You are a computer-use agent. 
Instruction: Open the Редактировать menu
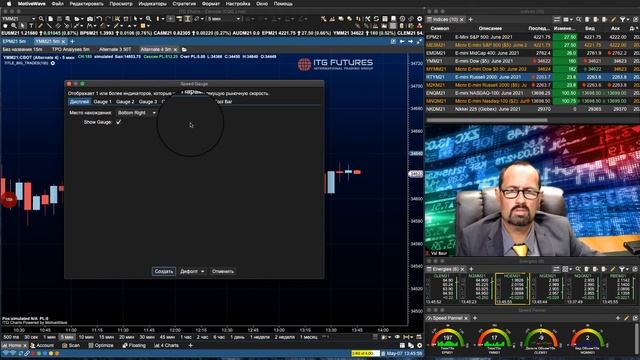coord(87,4)
